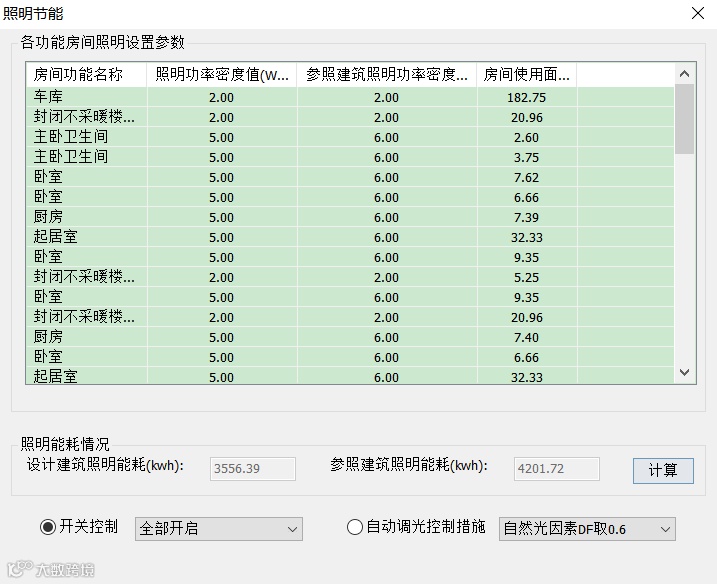Click the area cell 182.75
Screen dimensions: 717x584
tap(527, 97)
